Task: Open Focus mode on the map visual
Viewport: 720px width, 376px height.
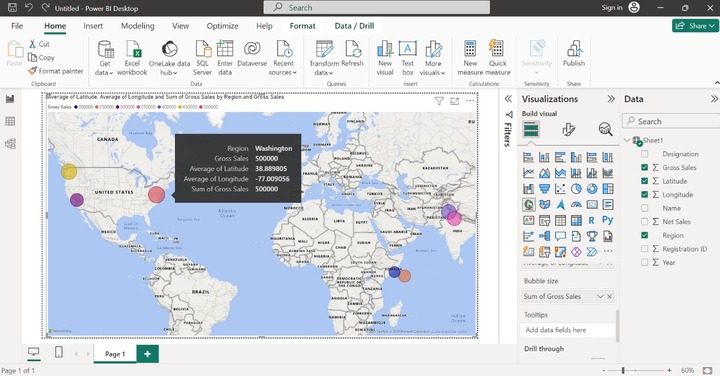Action: 455,101
